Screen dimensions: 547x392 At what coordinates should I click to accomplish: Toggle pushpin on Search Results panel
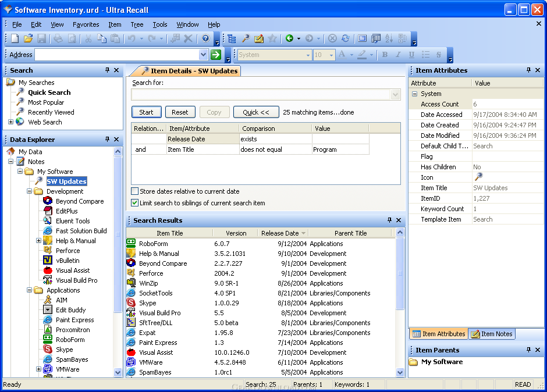pos(389,220)
